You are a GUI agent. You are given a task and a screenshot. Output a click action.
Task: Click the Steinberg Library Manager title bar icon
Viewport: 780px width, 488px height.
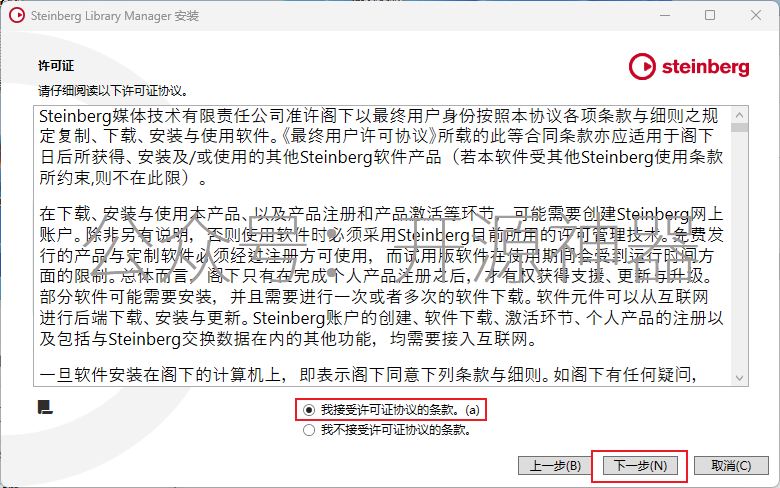tap(16, 15)
